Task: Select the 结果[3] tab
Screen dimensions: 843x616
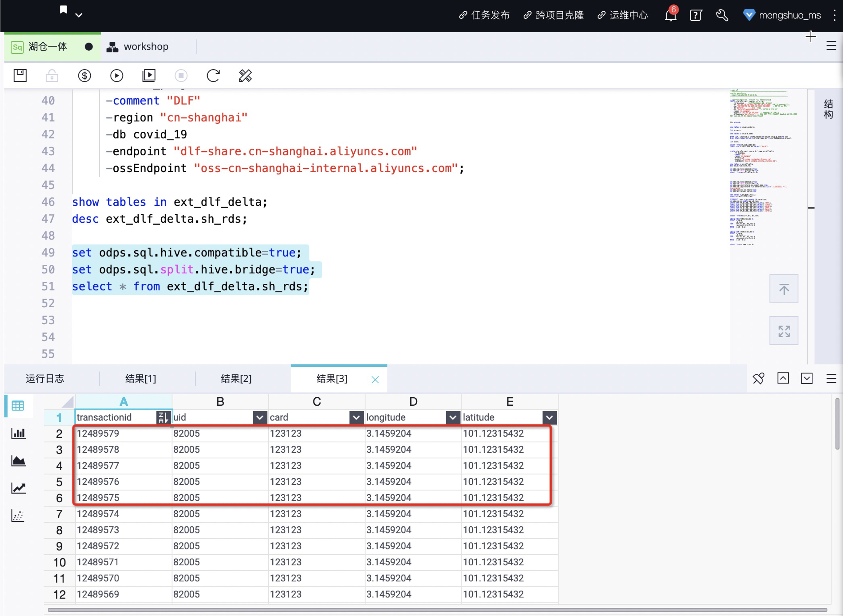Action: pyautogui.click(x=332, y=379)
